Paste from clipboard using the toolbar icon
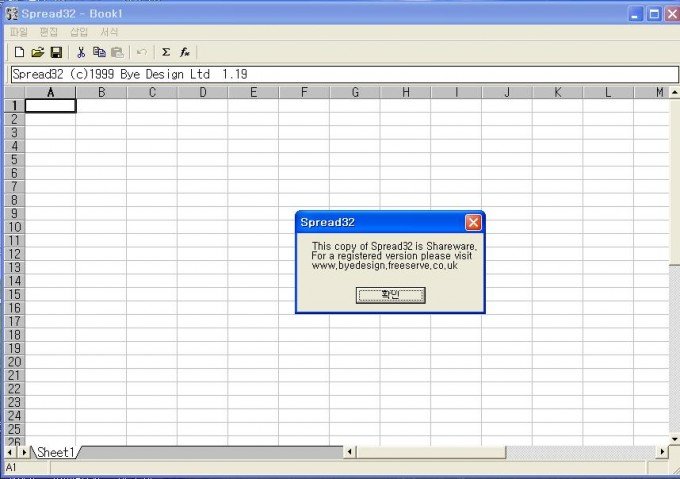 (118, 52)
